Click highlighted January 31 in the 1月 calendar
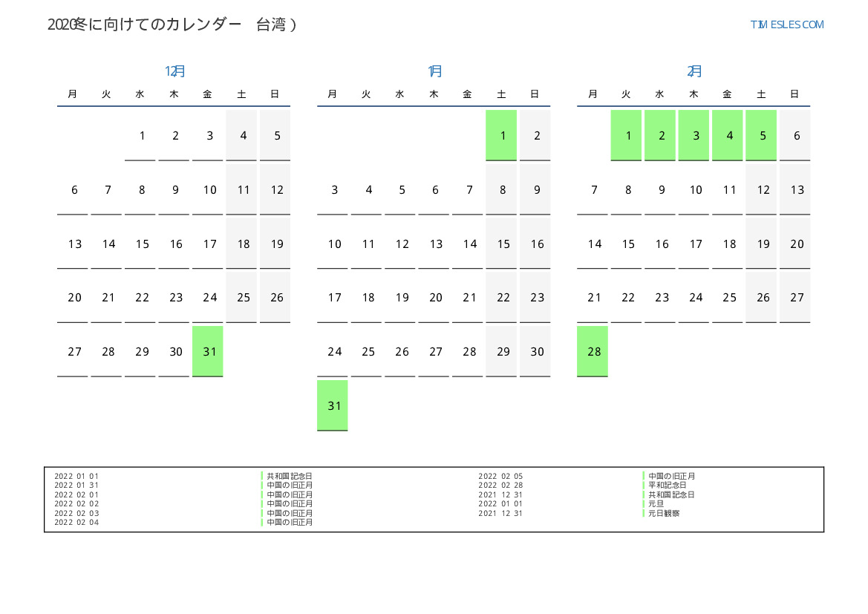Screen dimensions: 868x614 pos(332,406)
